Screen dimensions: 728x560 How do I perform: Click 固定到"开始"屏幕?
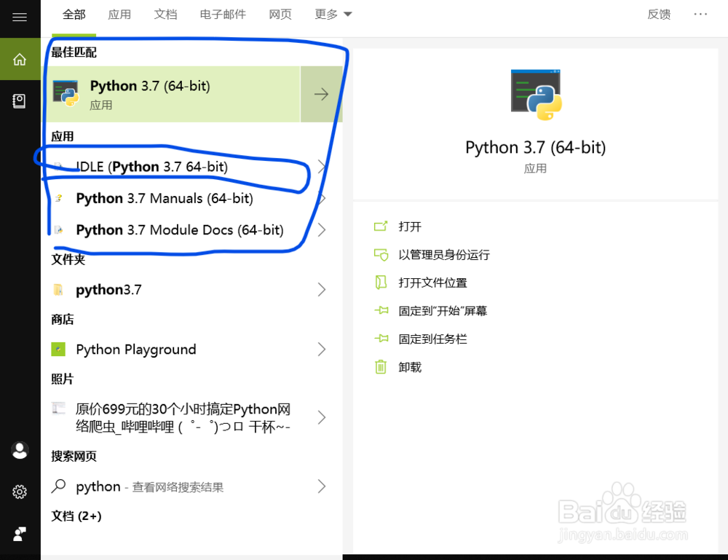pos(443,311)
